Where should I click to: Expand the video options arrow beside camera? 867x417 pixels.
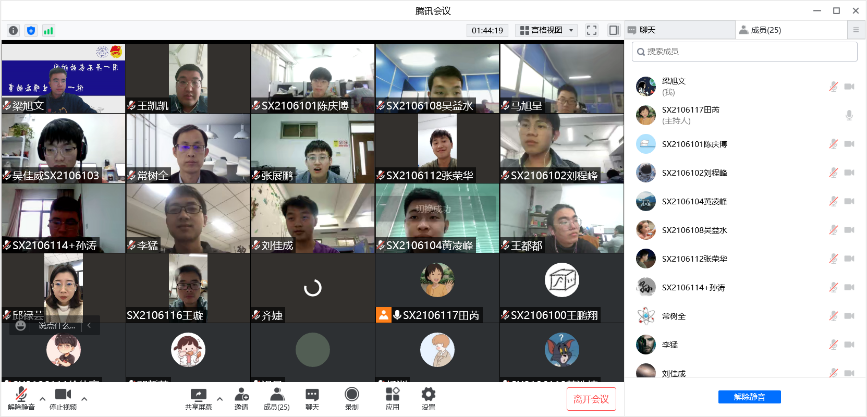pyautogui.click(x=84, y=399)
